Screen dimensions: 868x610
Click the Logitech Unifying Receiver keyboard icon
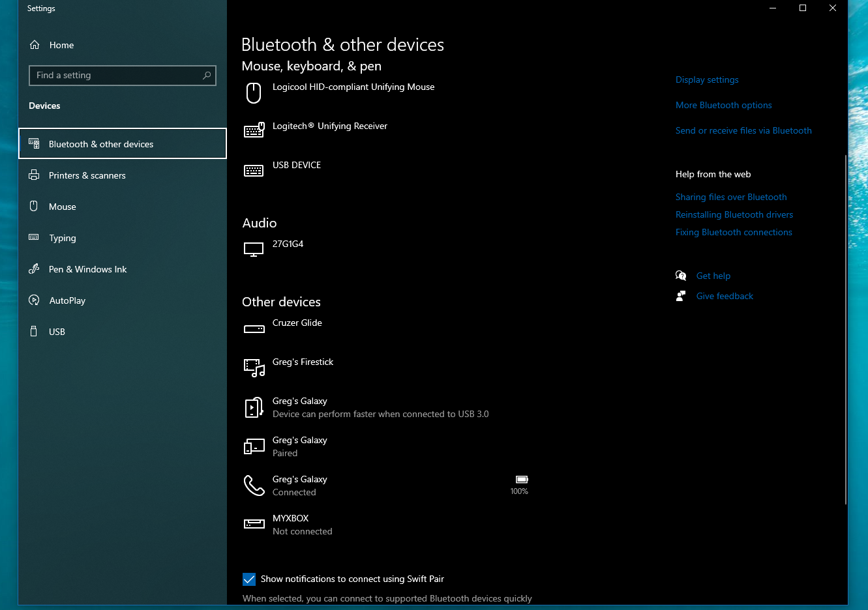(x=254, y=130)
